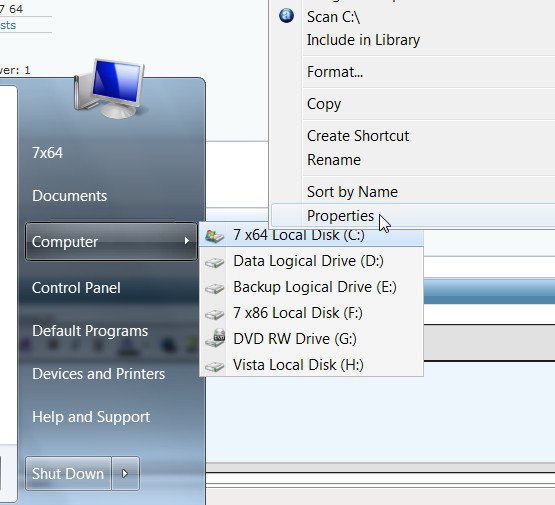Open the 7x64 user folder link
This screenshot has width=555, height=505.
[47, 153]
